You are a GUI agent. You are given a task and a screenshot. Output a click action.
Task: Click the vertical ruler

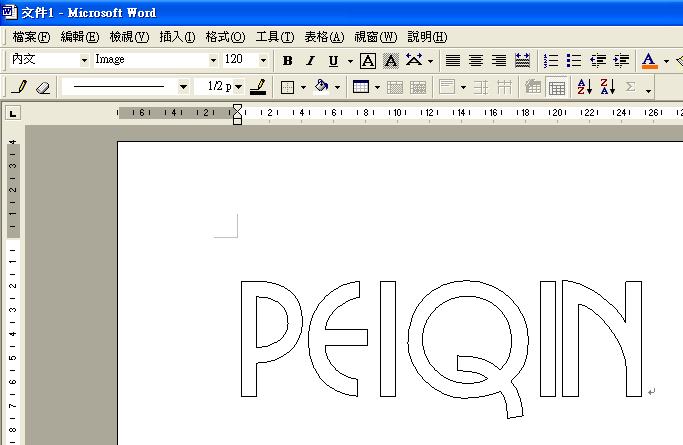click(x=13, y=291)
